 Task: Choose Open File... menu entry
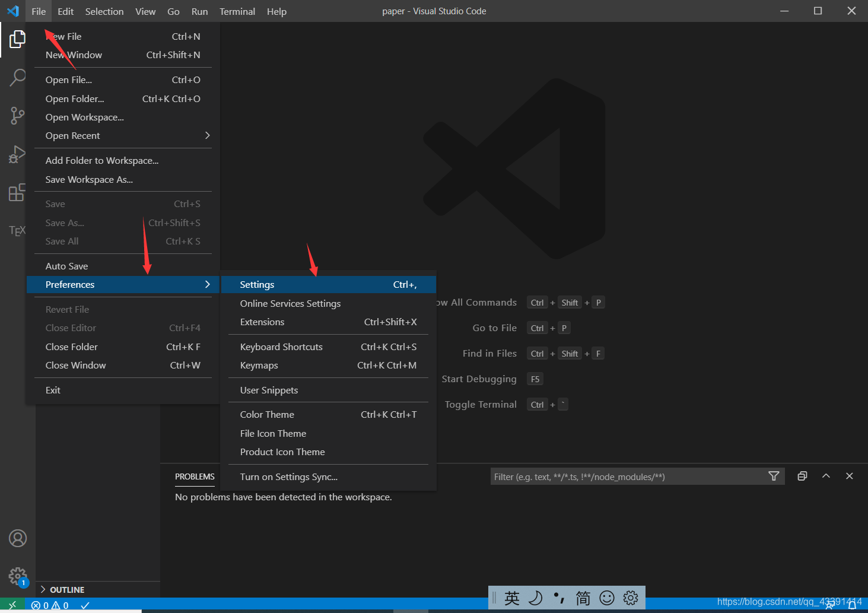pos(123,80)
